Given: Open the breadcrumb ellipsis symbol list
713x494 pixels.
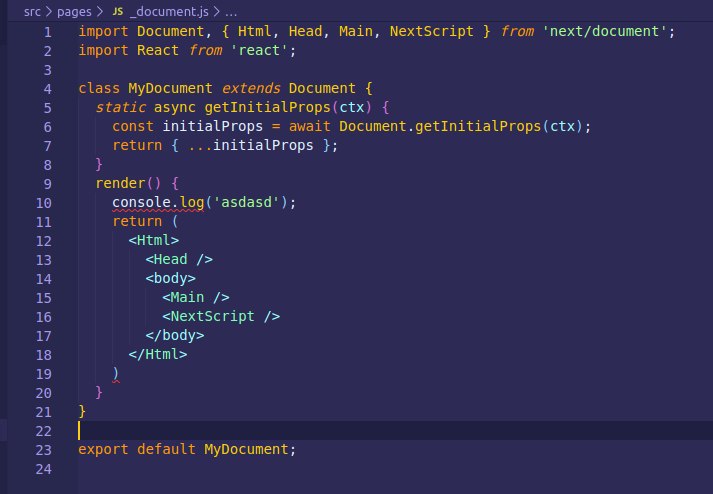Looking at the screenshot, I should click(231, 12).
